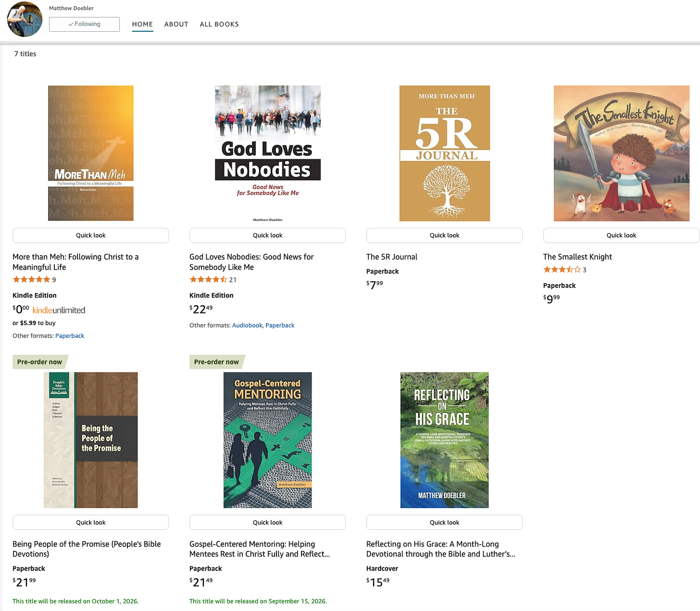Toggle the Following button
The image size is (700, 611).
click(x=84, y=24)
